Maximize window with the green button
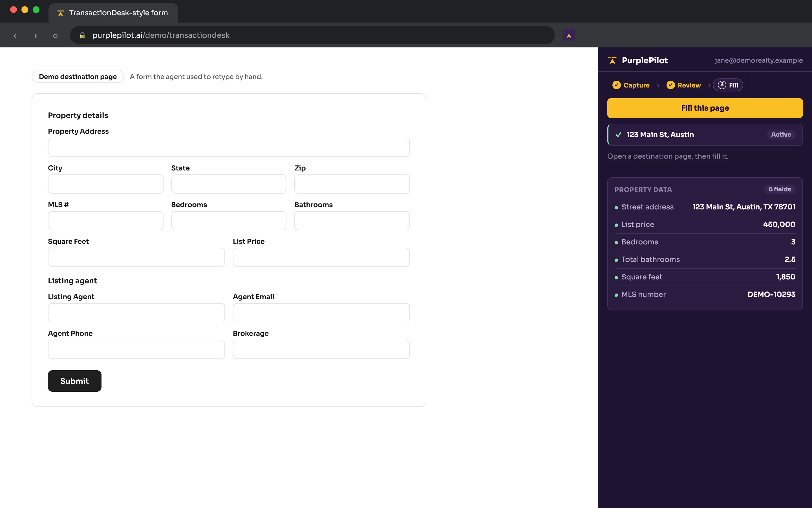 pos(36,10)
